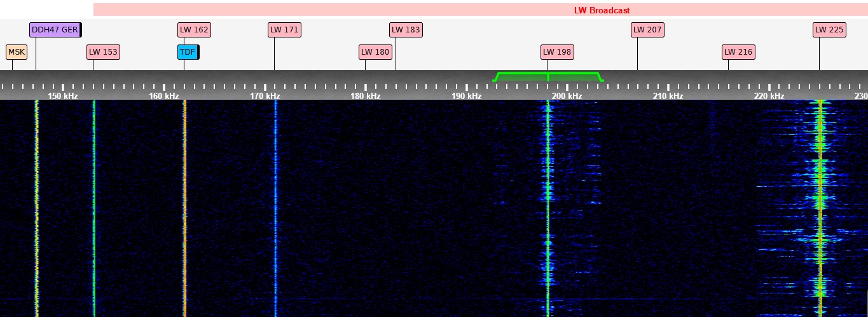This screenshot has width=868, height=317.
Task: Tune to the LW 153 label
Action: tap(103, 52)
